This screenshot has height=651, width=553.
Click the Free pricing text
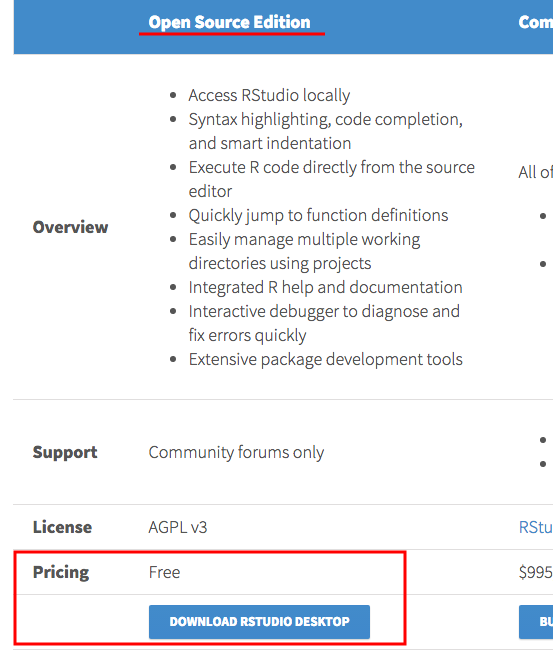tap(164, 572)
